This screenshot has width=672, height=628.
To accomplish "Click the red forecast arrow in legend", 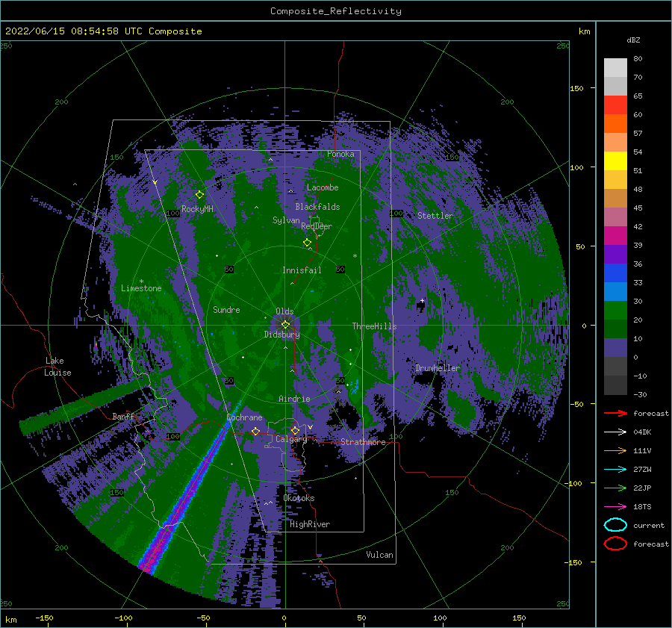I will click(615, 413).
